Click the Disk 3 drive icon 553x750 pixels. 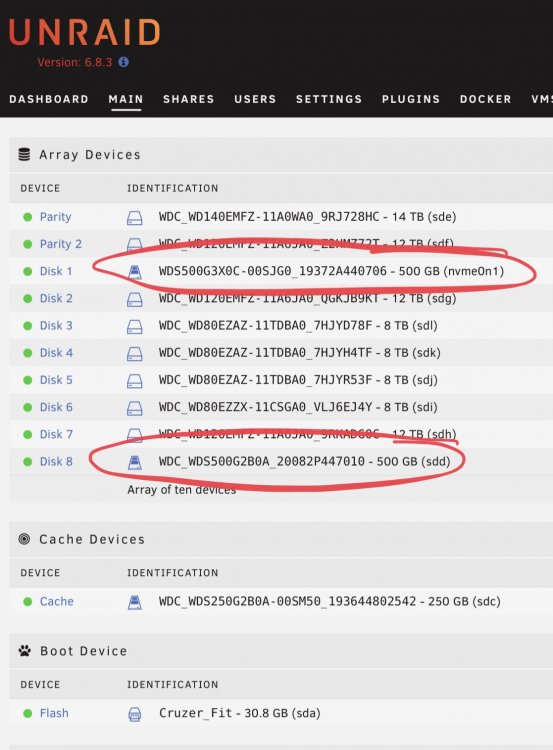(134, 327)
